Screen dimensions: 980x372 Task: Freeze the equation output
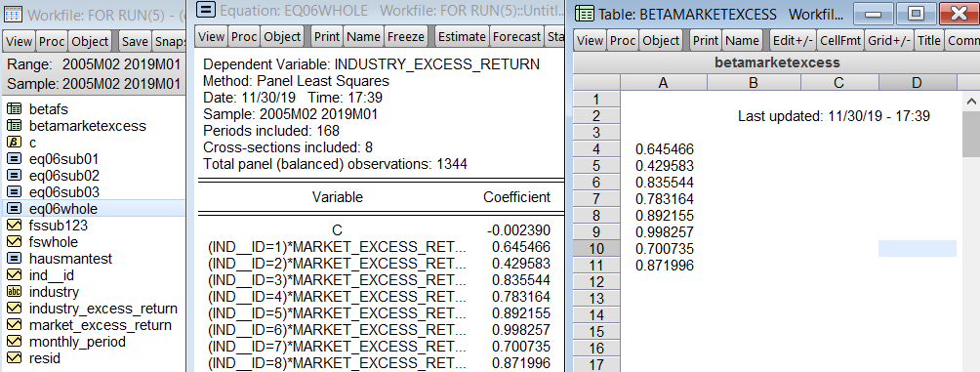(x=406, y=37)
